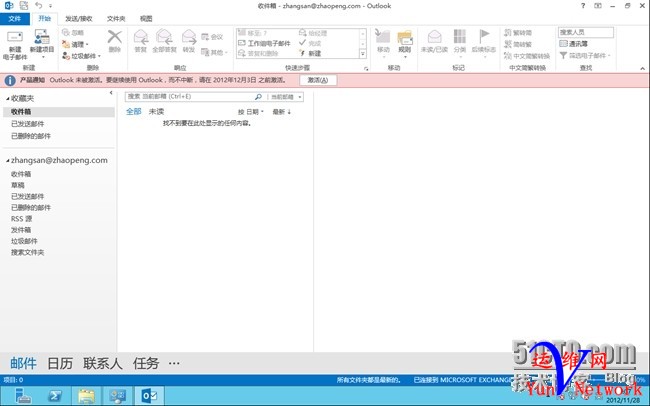The height and width of the screenshot is (406, 650).
Task: Open the 新建项目 new items menu
Action: (x=42, y=44)
